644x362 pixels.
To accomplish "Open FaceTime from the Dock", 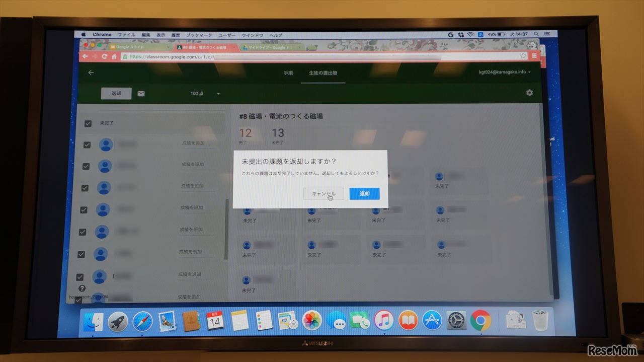I will (360, 320).
